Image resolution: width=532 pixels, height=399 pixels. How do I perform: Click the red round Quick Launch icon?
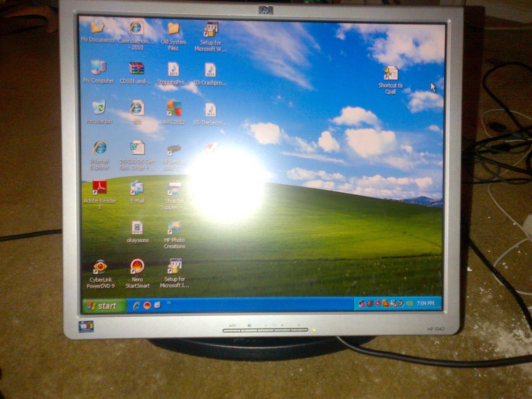click(147, 305)
